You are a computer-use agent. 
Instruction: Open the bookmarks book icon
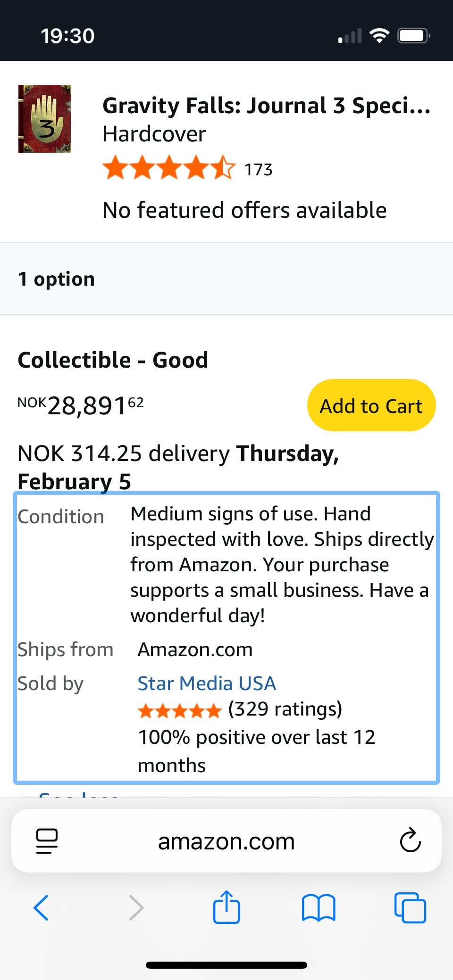tap(319, 907)
